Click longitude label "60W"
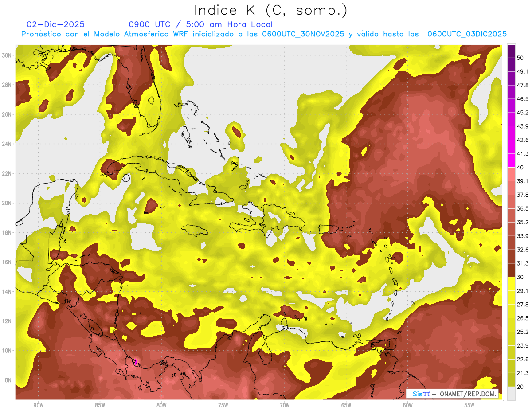Image resolution: width=532 pixels, height=411 pixels. tap(408, 405)
